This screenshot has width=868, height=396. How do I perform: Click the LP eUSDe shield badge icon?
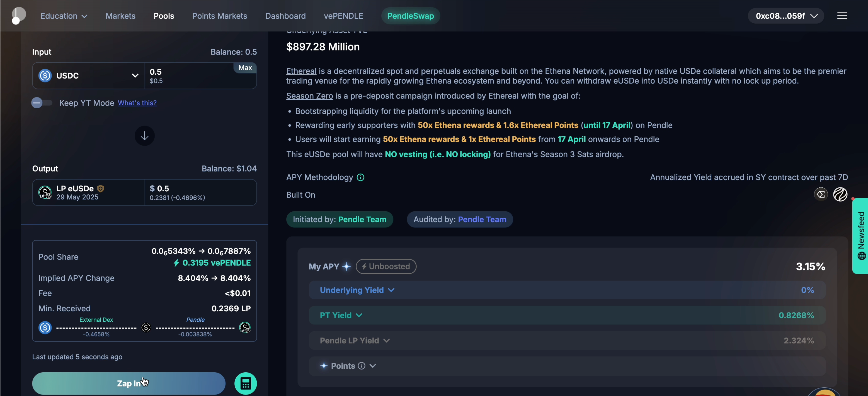coord(100,189)
